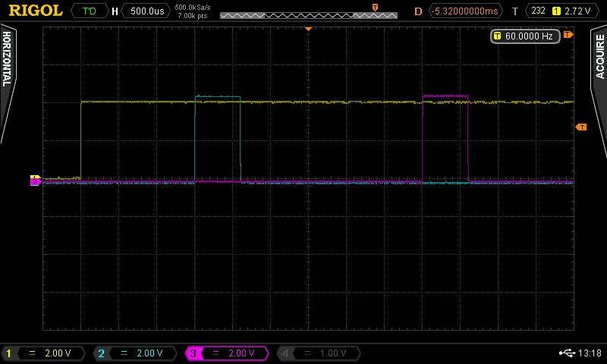Viewport: 607px width, 364px height.
Task: Click the 60.0000 Hz frequency counter badge
Action: tap(525, 36)
